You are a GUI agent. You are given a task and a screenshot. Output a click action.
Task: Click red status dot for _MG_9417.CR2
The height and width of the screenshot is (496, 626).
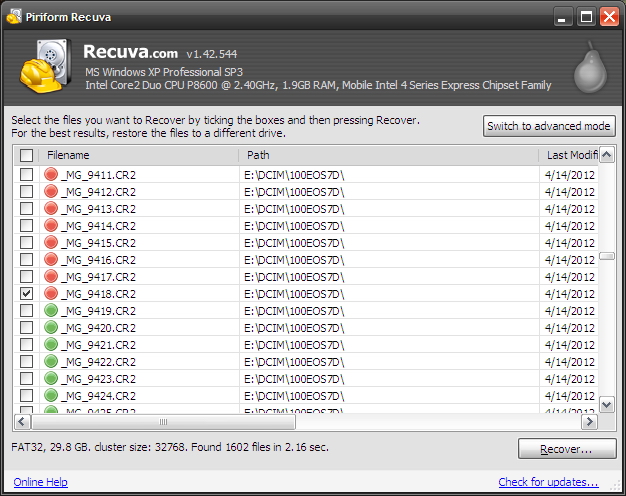(51, 276)
